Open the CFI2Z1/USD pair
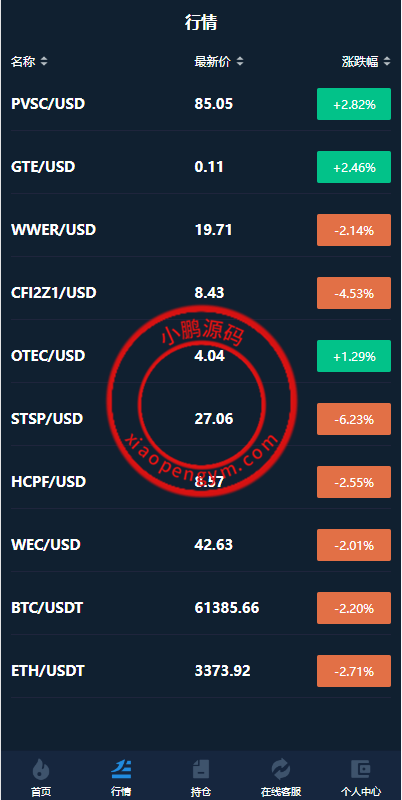Screen dimensions: 402x800 point(201,293)
